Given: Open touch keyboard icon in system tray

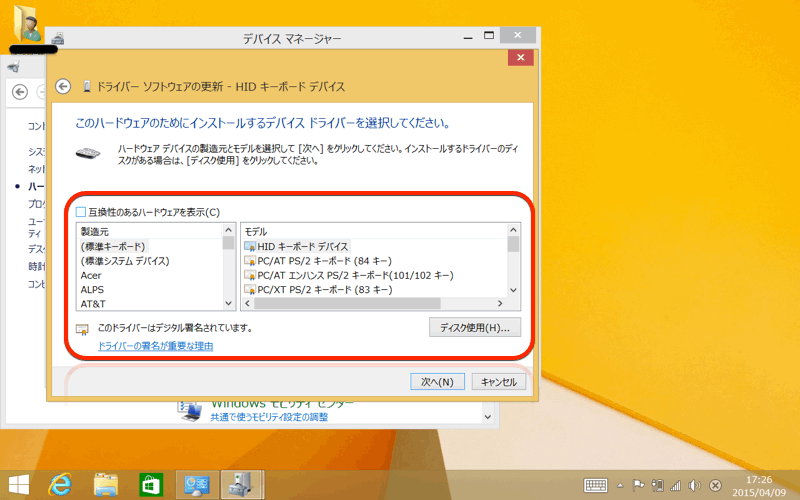Looking at the screenshot, I should click(596, 485).
